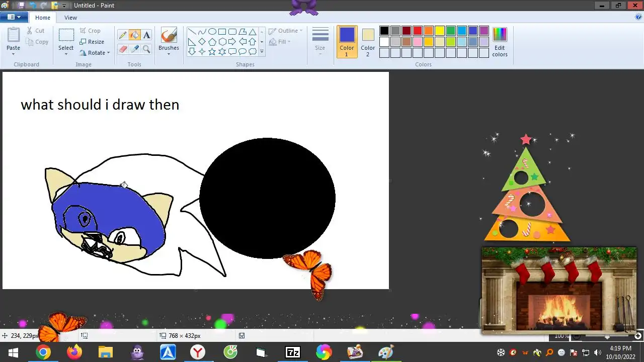Viewport: 644px width, 362px height.
Task: Open Google Chrome from the taskbar
Action: coord(43,352)
